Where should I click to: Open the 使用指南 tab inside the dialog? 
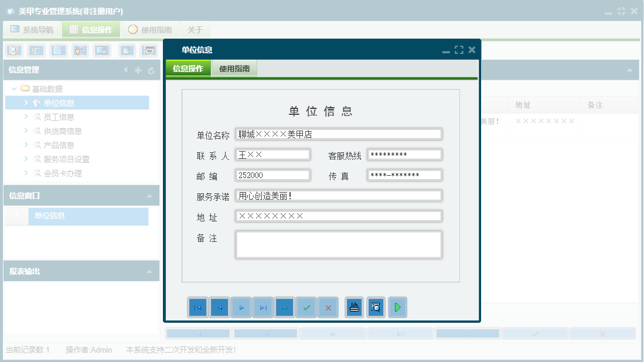(x=234, y=68)
